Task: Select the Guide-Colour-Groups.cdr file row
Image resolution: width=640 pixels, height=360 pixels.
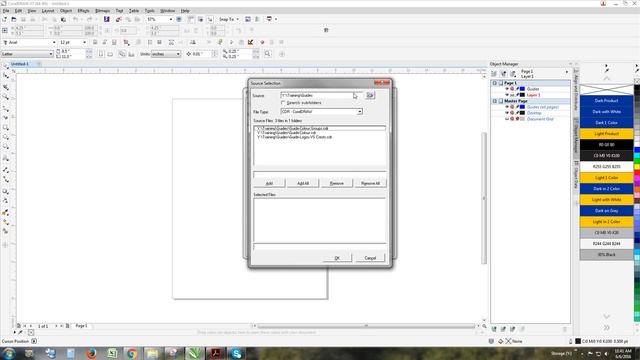Action: [320, 128]
